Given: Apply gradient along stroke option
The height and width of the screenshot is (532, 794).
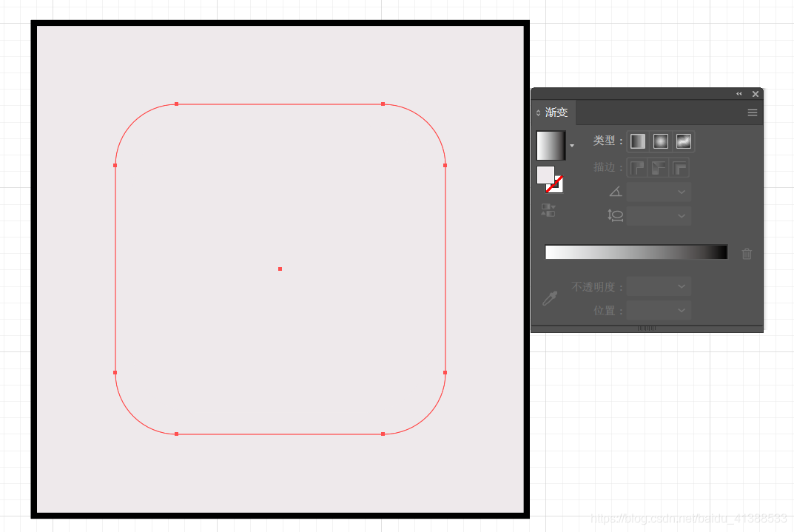Looking at the screenshot, I should click(659, 167).
